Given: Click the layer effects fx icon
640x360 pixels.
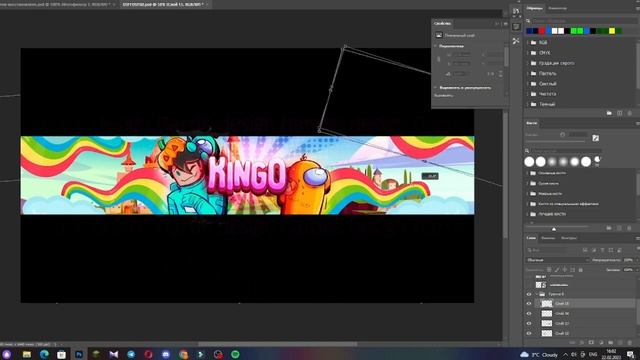Looking at the screenshot, I should (x=582, y=342).
